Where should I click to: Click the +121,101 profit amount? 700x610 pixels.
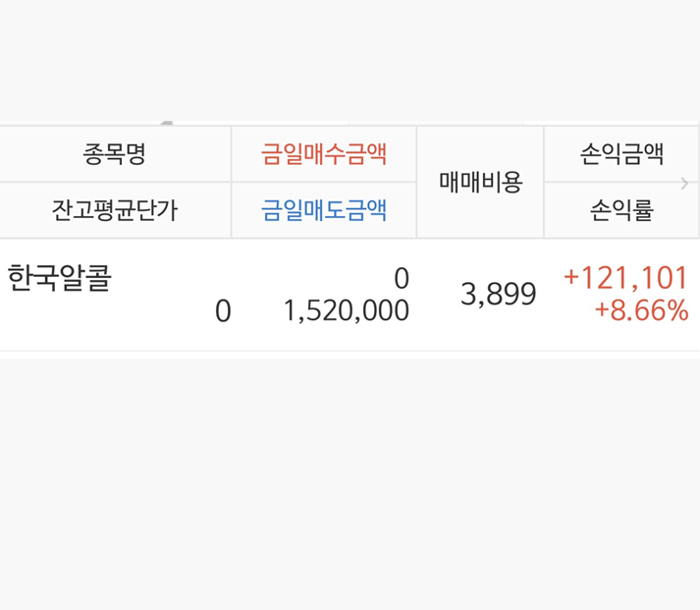[625, 278]
